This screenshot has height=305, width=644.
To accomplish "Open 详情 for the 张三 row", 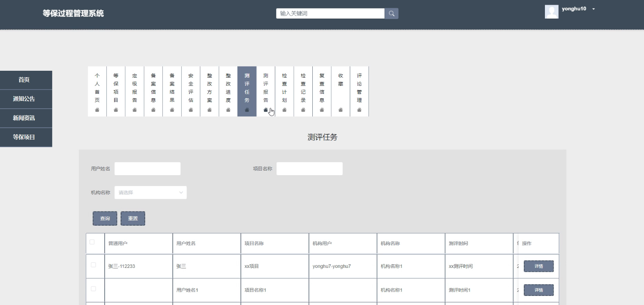I will (x=538, y=266).
